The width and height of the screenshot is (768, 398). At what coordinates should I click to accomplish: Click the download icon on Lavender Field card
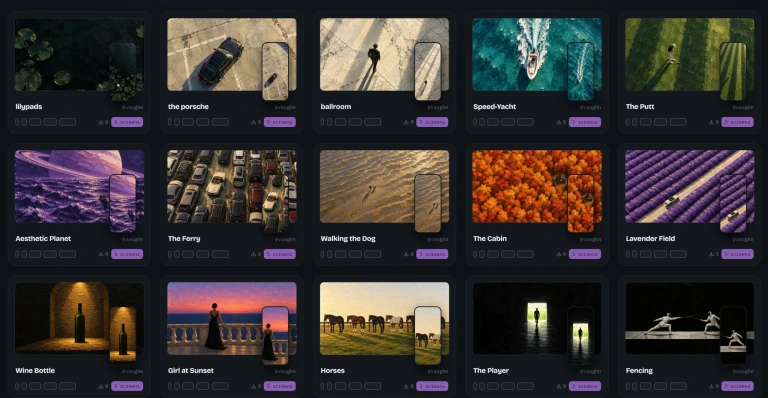click(711, 254)
